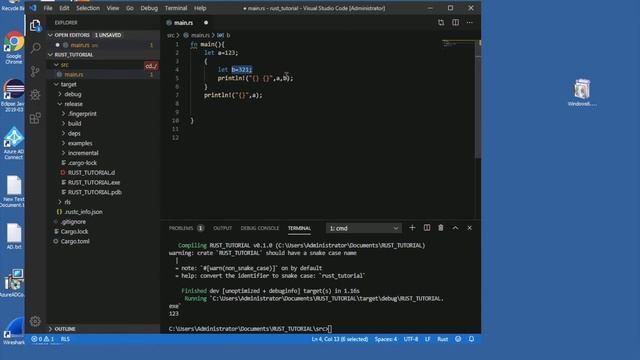
Task: Open the Extensions view icon
Action: (36, 118)
